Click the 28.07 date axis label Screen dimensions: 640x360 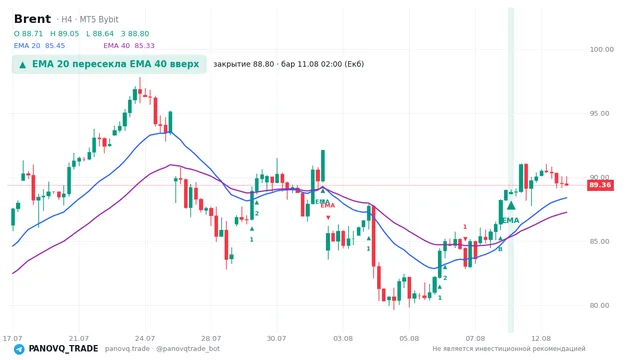pos(211,339)
